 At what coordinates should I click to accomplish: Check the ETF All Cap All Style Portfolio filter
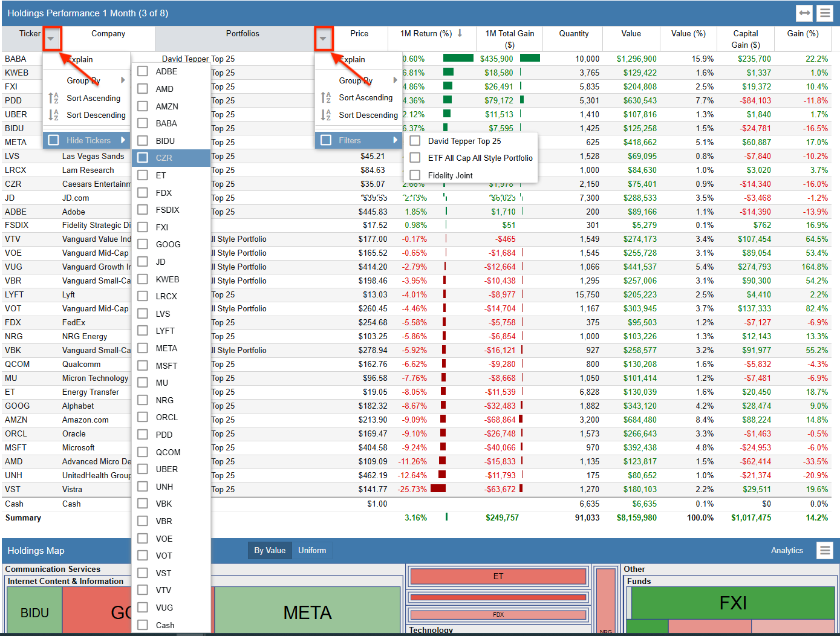pyautogui.click(x=415, y=158)
